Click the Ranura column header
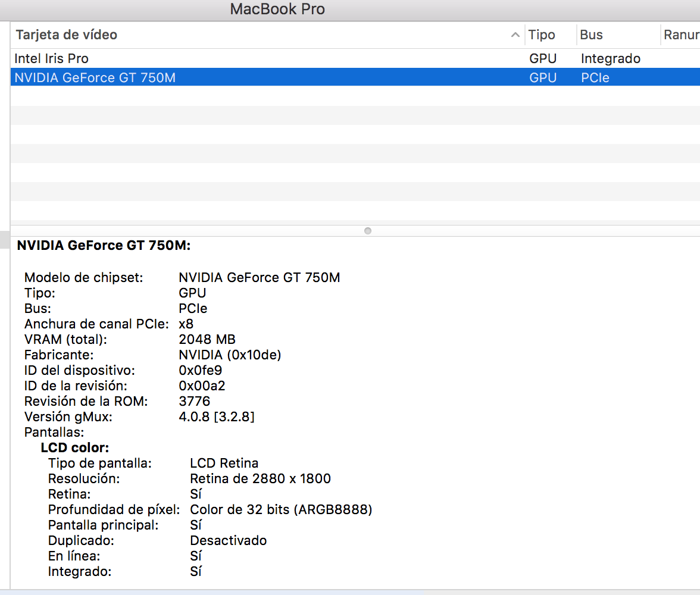Screen dimensions: 700x595 681,35
